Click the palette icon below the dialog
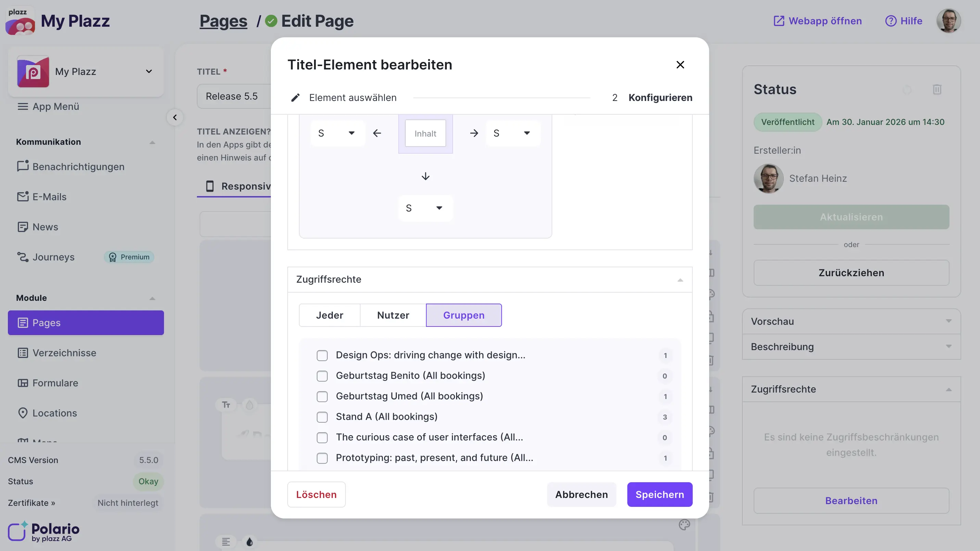 coord(684,525)
